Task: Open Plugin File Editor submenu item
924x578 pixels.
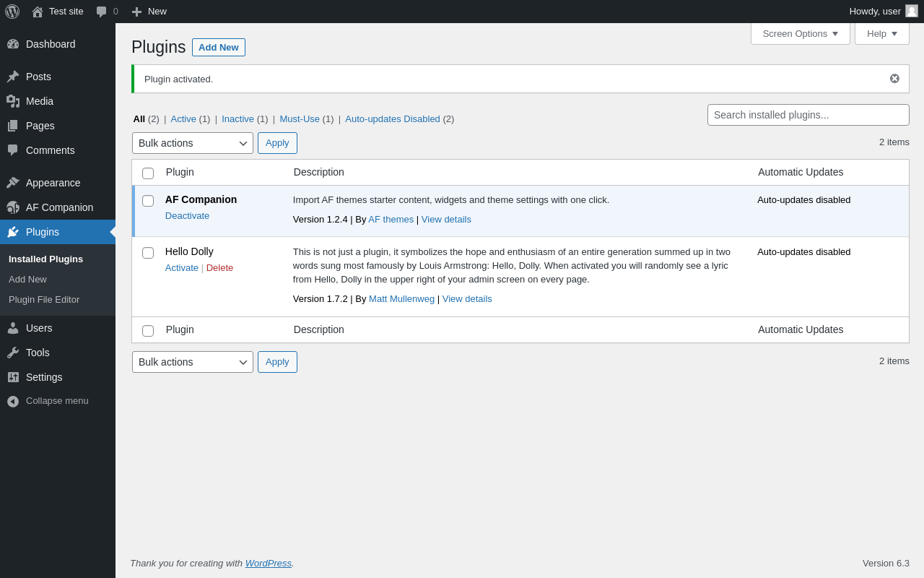Action: pos(44,299)
